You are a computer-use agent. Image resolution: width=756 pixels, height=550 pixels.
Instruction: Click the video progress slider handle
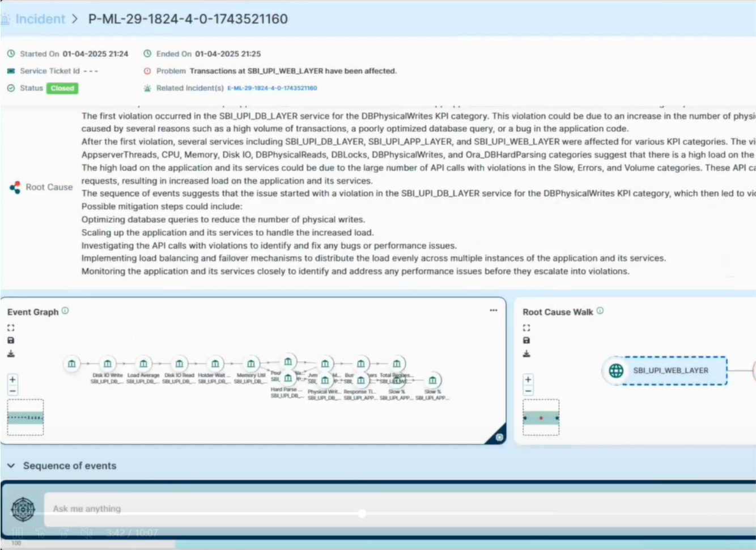click(x=362, y=514)
